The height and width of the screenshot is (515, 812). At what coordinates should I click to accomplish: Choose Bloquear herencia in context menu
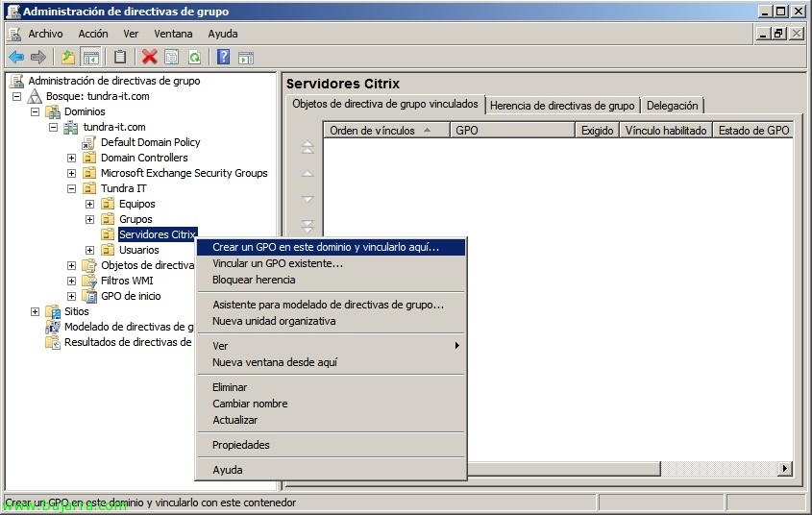point(331,280)
